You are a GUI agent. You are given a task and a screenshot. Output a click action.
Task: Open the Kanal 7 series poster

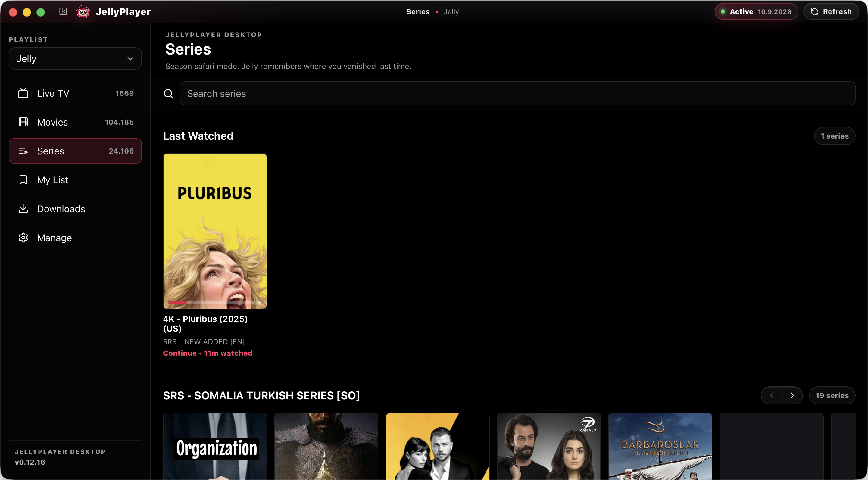point(548,447)
